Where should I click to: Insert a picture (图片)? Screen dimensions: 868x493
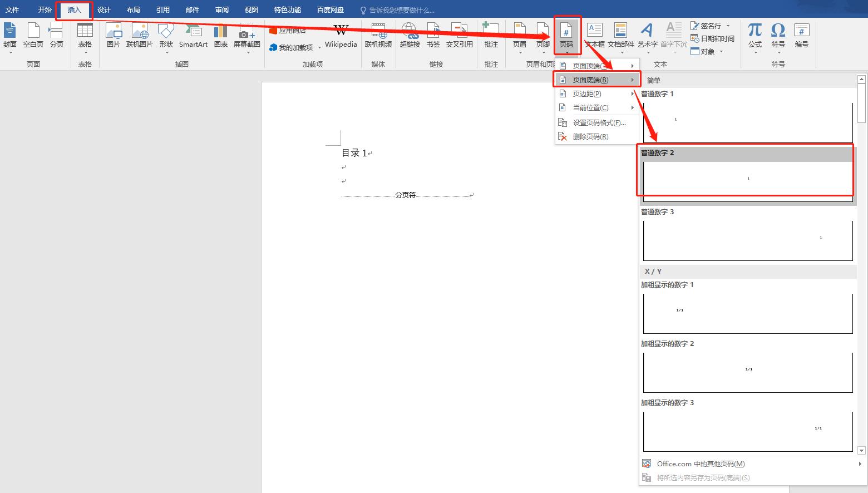pos(114,37)
